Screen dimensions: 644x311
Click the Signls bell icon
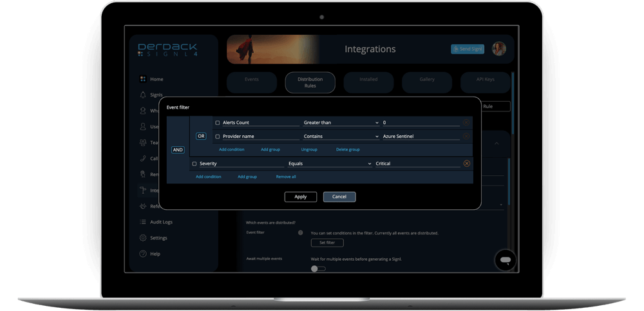tap(143, 95)
